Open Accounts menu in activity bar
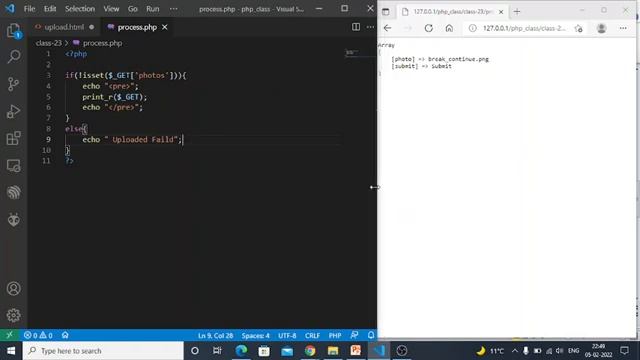Screen dimensions: 640x360 point(13,289)
